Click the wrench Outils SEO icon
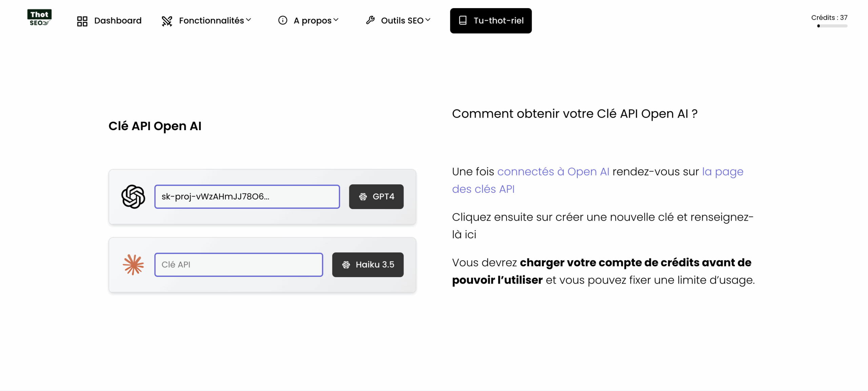Screen dimensions: 868x391 [x=370, y=20]
